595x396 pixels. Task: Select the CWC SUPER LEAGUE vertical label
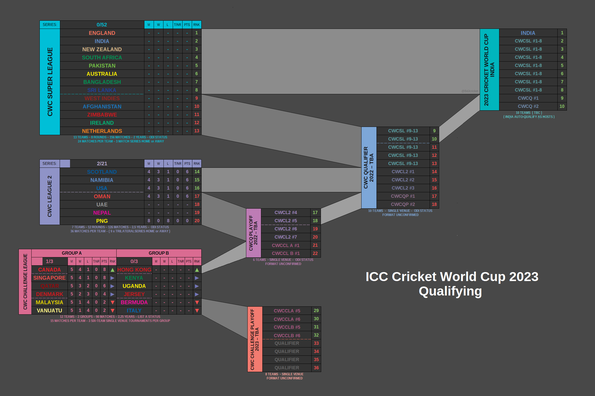[x=50, y=82]
